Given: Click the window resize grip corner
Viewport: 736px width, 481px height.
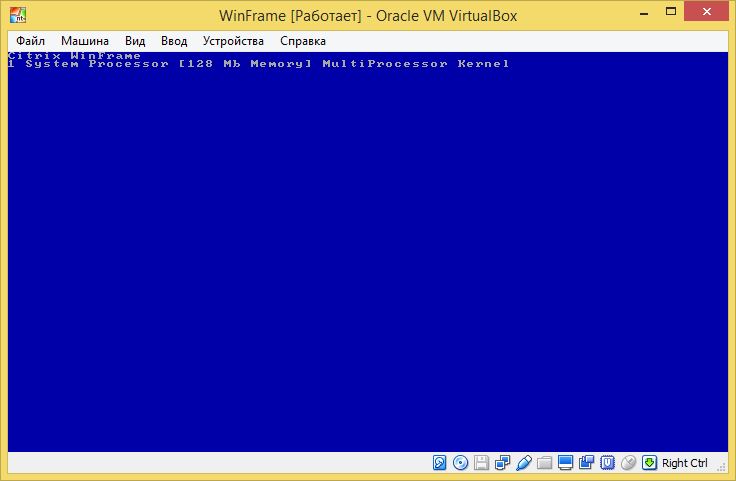Looking at the screenshot, I should pos(721,466).
